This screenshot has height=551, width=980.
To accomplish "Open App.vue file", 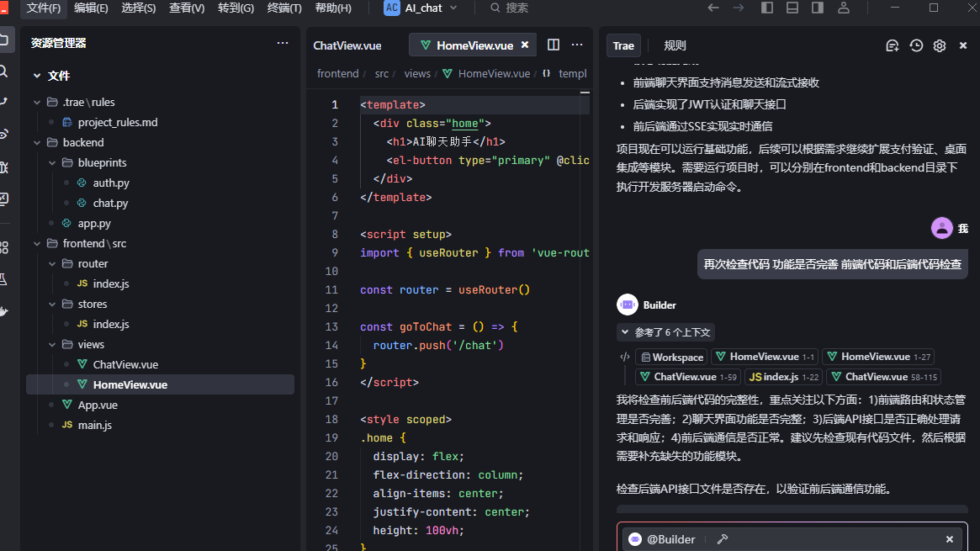I will point(98,405).
